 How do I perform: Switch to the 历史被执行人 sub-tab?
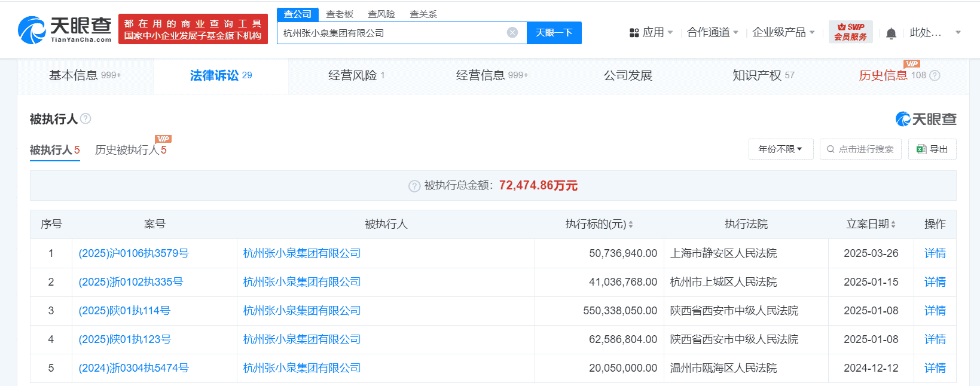pos(130,149)
